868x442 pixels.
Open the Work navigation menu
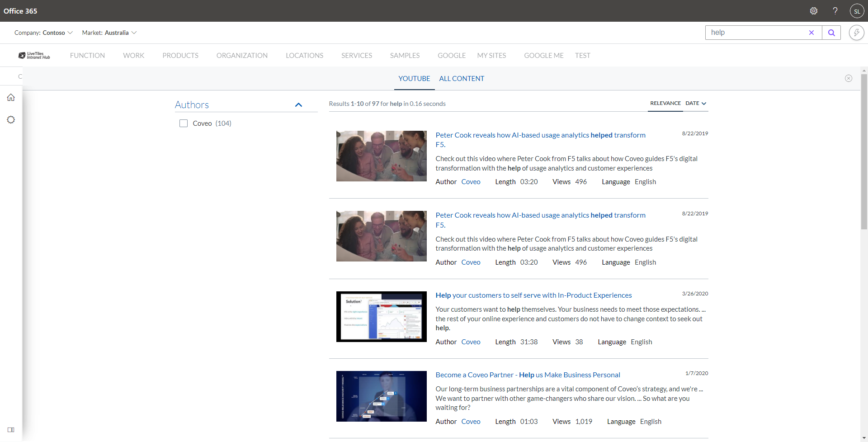click(x=133, y=55)
